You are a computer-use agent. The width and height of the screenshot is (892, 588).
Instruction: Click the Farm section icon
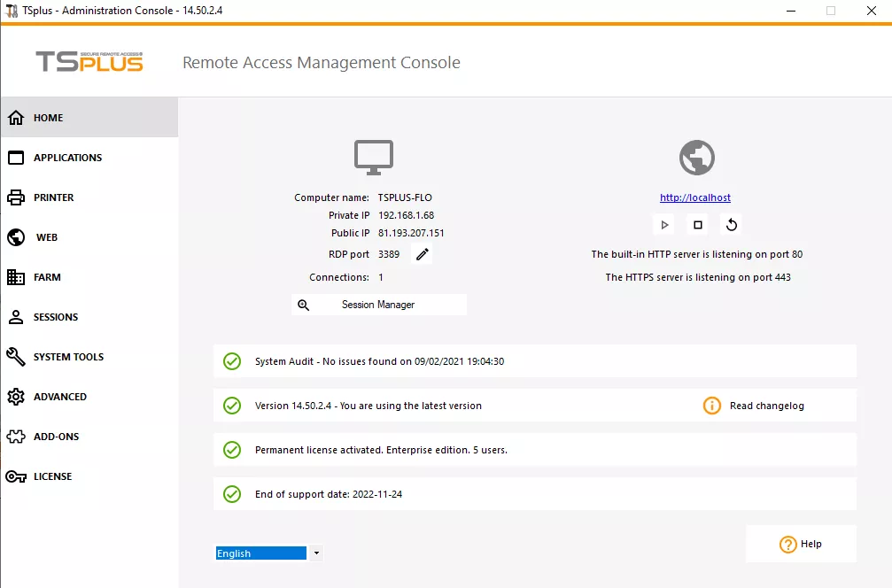coord(15,276)
